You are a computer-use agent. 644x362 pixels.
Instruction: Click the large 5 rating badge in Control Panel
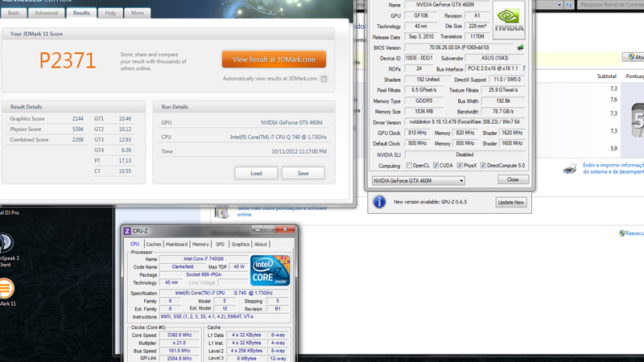[x=638, y=120]
